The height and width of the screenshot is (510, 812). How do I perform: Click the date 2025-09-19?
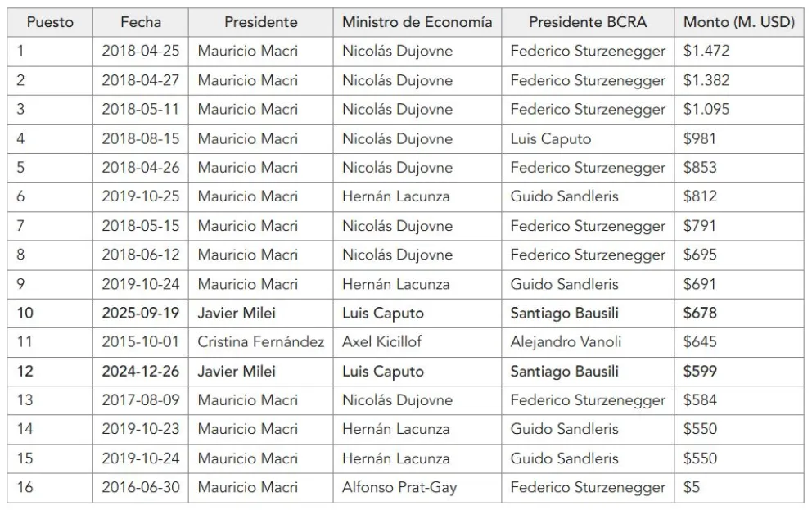coord(141,313)
